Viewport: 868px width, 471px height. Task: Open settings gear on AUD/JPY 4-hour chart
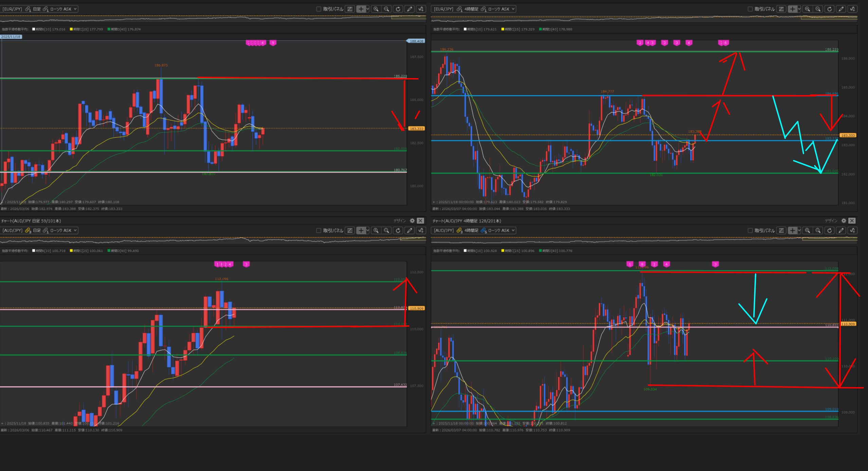coord(844,221)
